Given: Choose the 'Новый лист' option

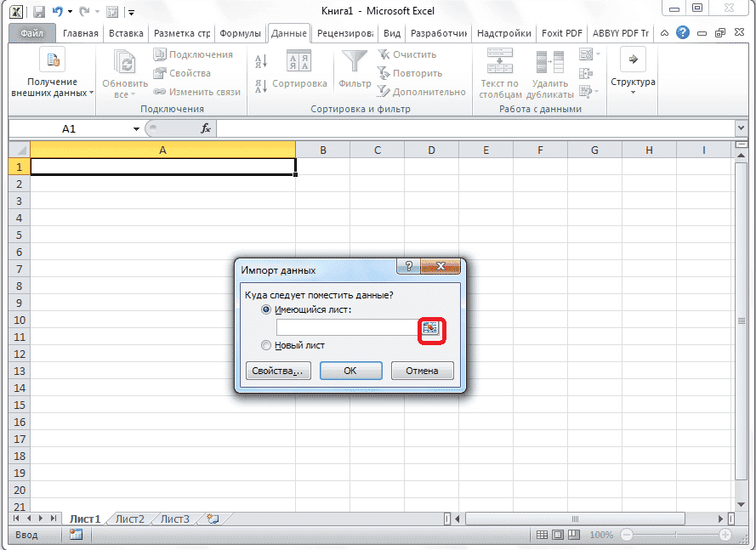Looking at the screenshot, I should tap(266, 346).
